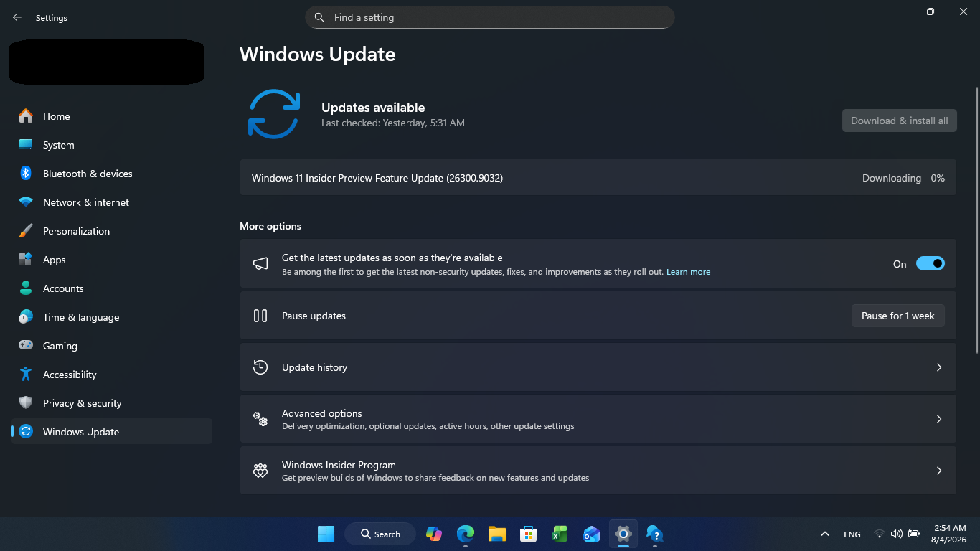Go back using the Settings back arrow

click(x=17, y=17)
